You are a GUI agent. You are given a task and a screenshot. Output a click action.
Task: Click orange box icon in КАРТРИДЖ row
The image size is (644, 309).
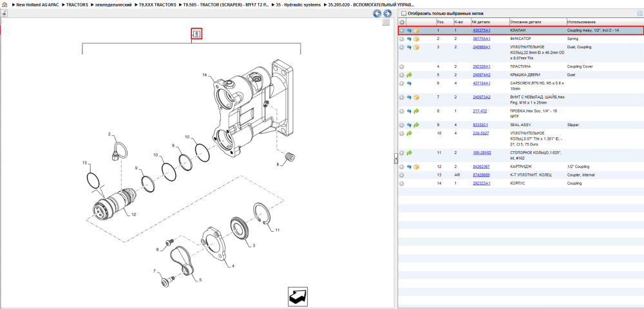(x=416, y=167)
